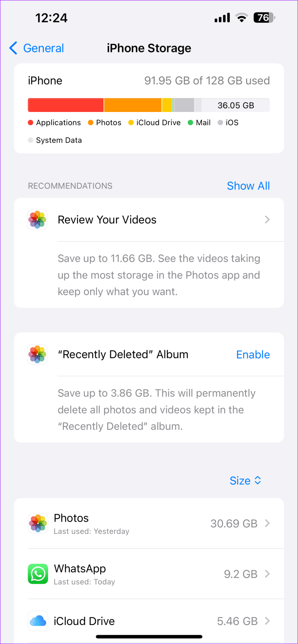Tap the Photos icon beside Recently Deleted Album
The image size is (298, 644).
click(37, 354)
